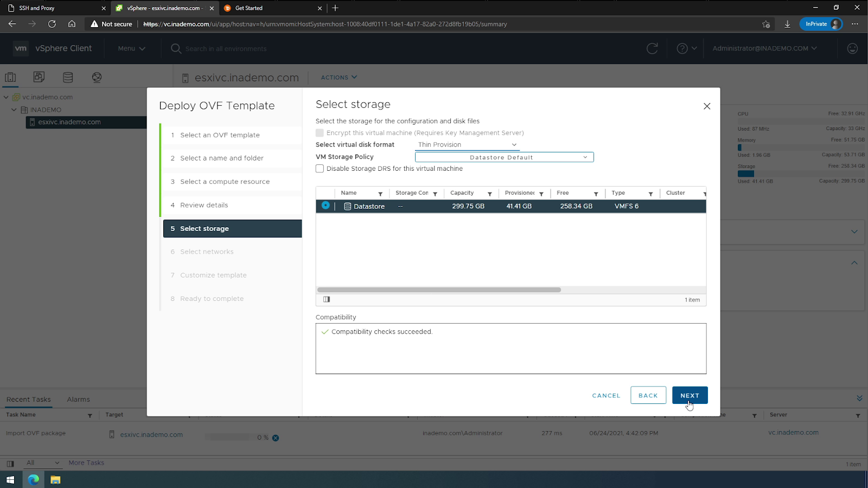
Task: Open Microsoft Edge from taskbar
Action: [x=34, y=480]
